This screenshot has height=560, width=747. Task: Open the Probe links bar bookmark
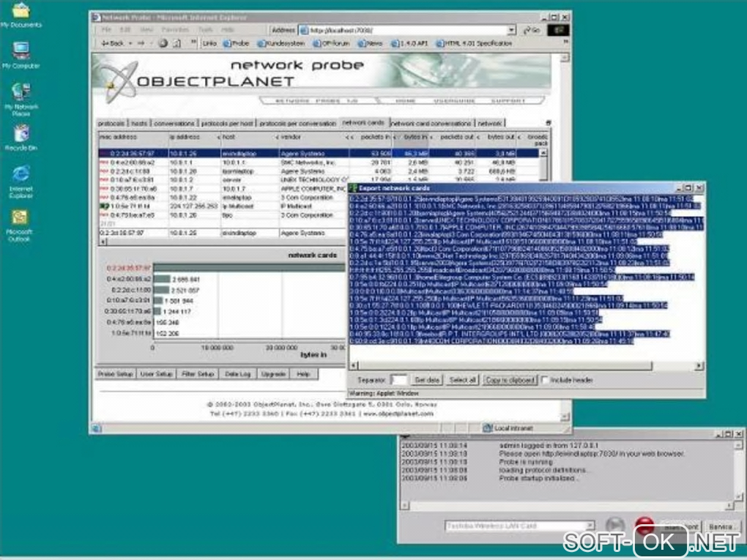[x=237, y=43]
